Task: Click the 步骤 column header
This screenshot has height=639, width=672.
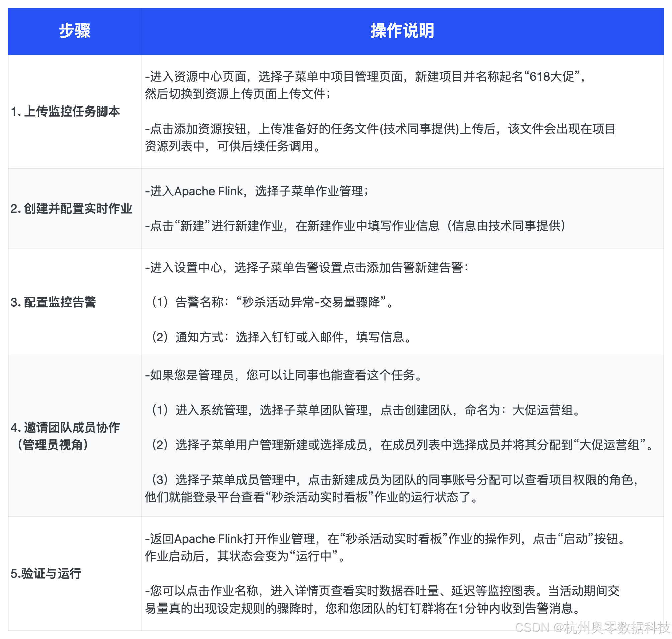Action: click(x=75, y=31)
